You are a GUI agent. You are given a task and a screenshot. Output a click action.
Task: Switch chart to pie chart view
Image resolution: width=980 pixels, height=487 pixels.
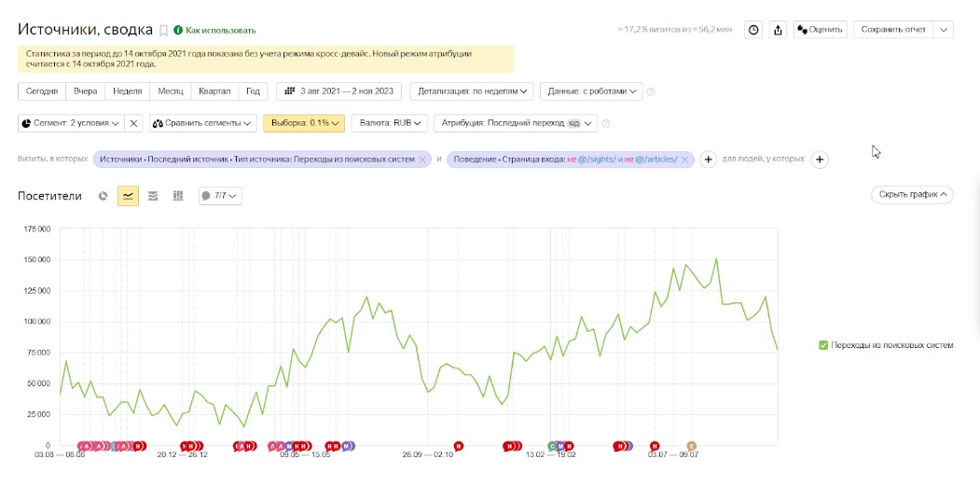pyautogui.click(x=104, y=196)
